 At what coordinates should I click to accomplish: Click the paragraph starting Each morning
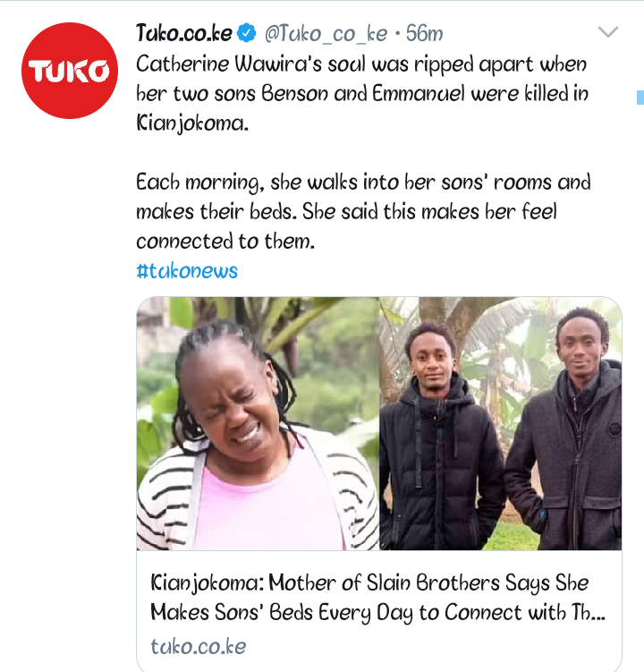click(x=363, y=212)
